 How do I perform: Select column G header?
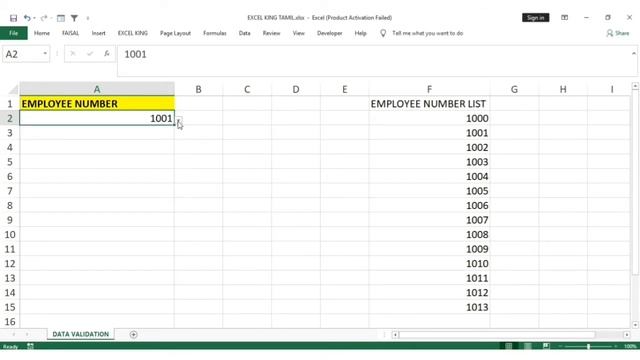coord(514,89)
